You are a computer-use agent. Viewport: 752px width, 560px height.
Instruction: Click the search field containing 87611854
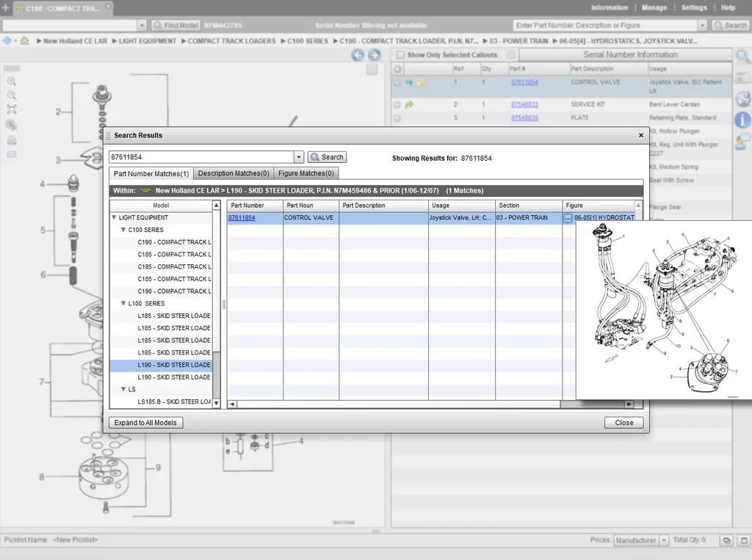202,157
